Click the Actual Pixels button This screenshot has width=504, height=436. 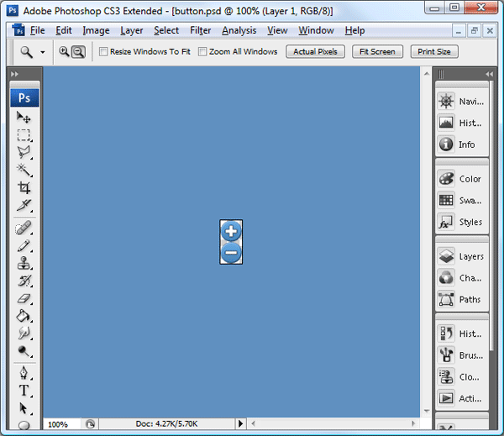316,51
